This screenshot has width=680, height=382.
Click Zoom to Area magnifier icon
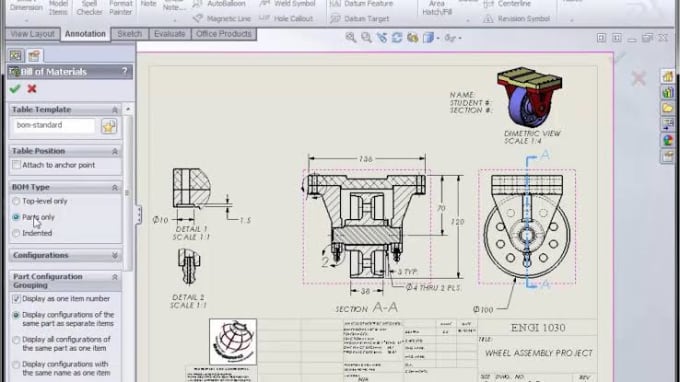pyautogui.click(x=366, y=38)
